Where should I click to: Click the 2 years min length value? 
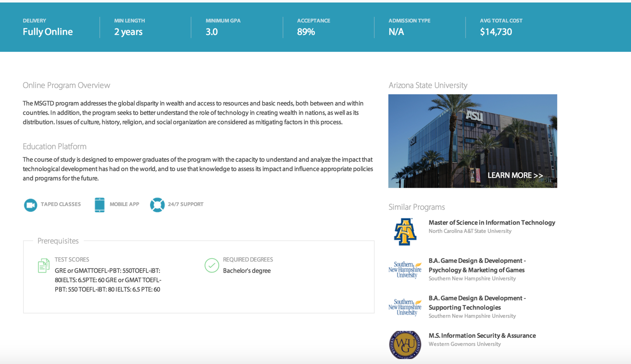(128, 32)
